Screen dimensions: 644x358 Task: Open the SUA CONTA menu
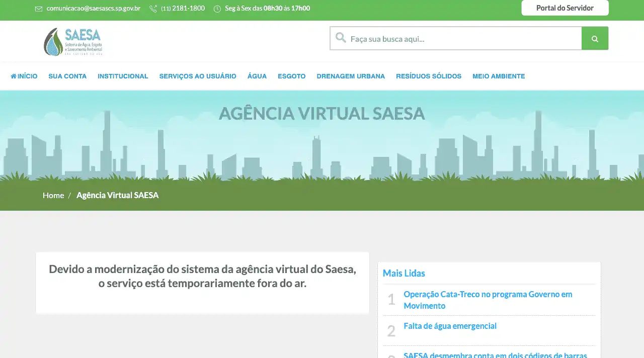pos(67,76)
